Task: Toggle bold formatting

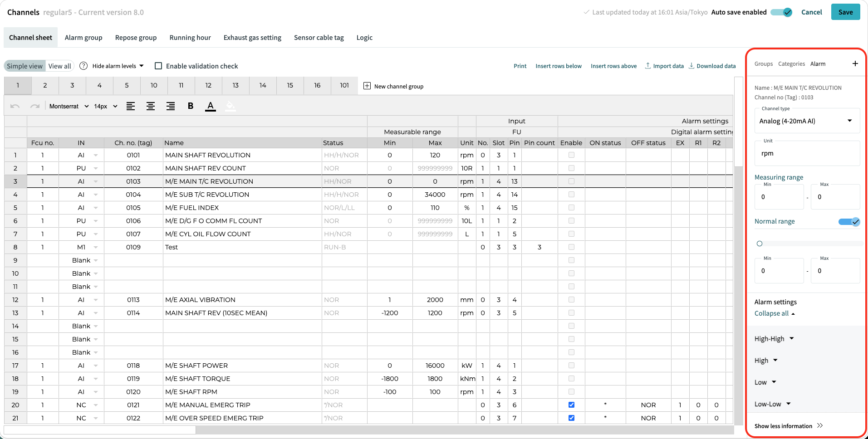Action: [x=191, y=106]
